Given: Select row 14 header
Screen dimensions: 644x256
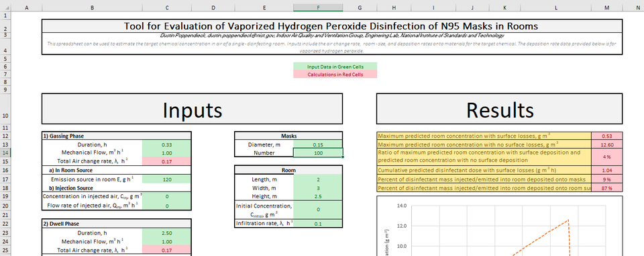Looking at the screenshot, I should pyautogui.click(x=5, y=153).
